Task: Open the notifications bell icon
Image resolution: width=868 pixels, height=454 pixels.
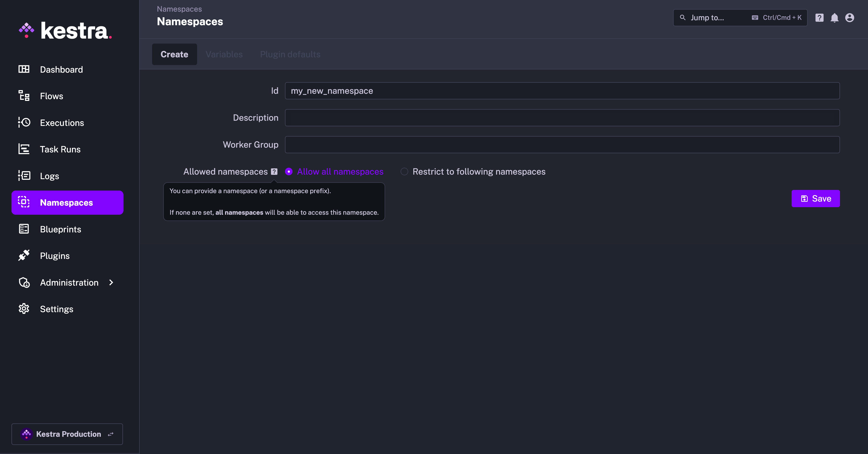Action: pos(834,18)
